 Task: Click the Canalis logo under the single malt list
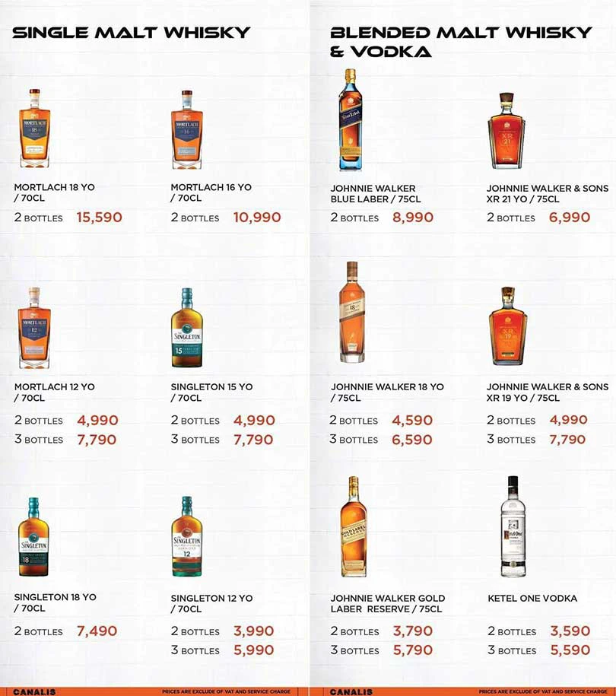[35, 691]
